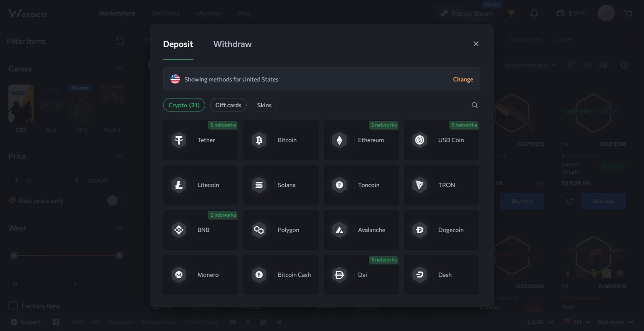Collapse the Price filter section
644x331 pixels.
point(120,156)
